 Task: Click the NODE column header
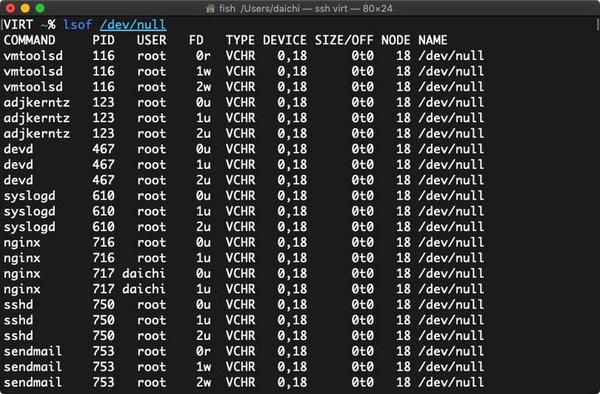click(x=396, y=40)
